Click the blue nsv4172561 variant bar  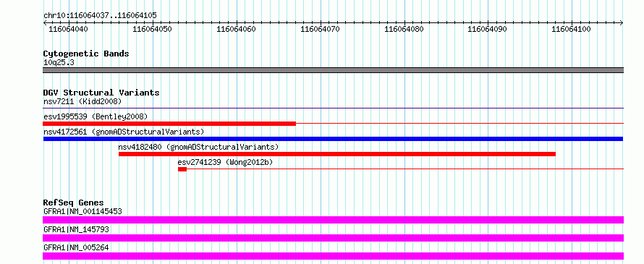click(333, 139)
